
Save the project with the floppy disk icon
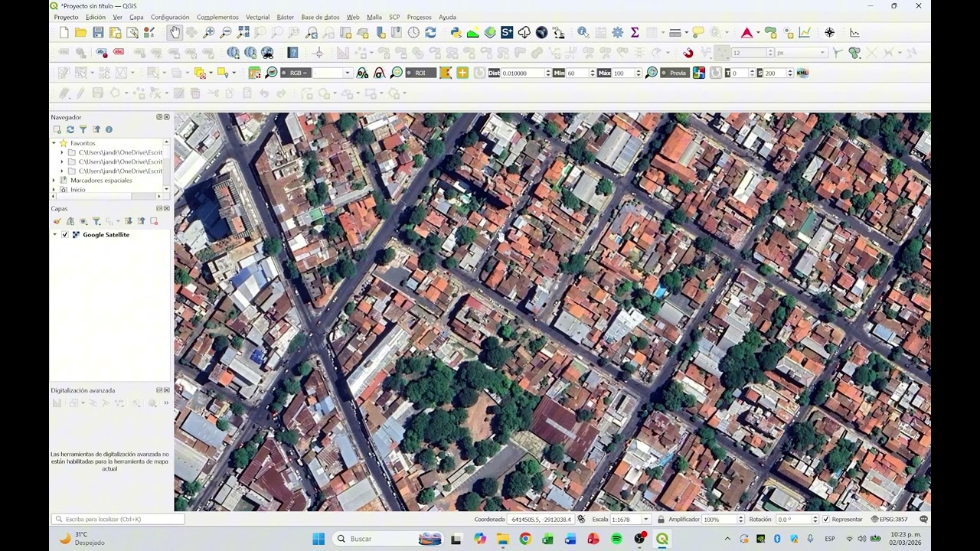(98, 32)
